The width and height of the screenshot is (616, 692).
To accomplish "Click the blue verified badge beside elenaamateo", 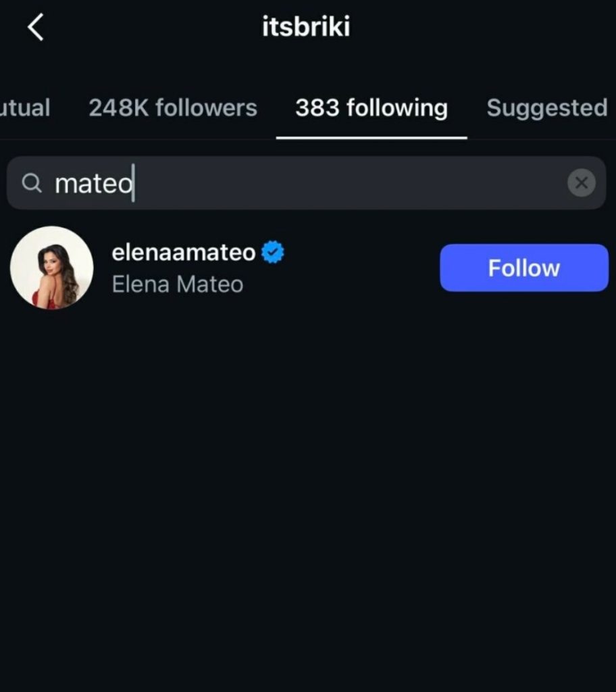I will coord(273,253).
